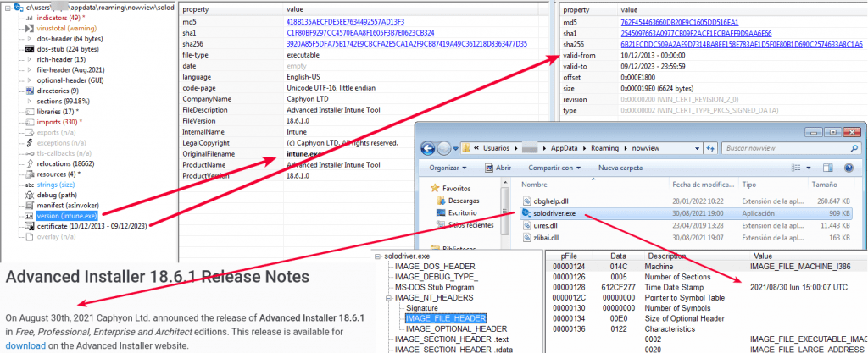Click certificate sha1 hash link
Screen dimensions: 868x353
tap(697, 33)
